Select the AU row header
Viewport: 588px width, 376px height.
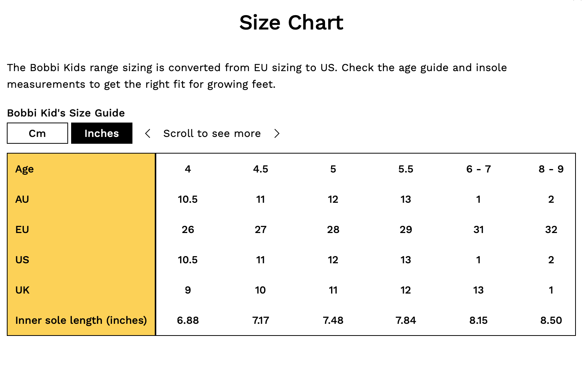click(22, 199)
